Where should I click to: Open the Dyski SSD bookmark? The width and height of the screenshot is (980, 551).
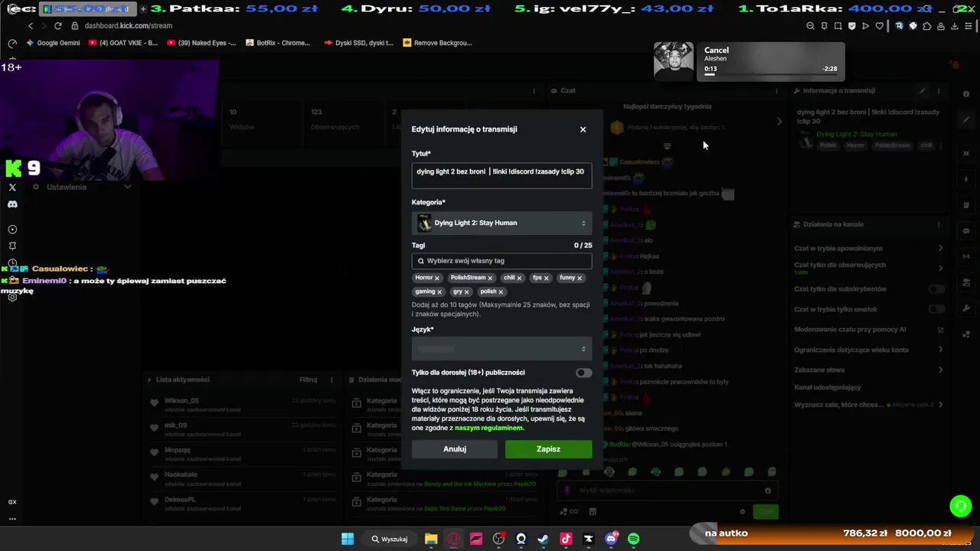[358, 43]
